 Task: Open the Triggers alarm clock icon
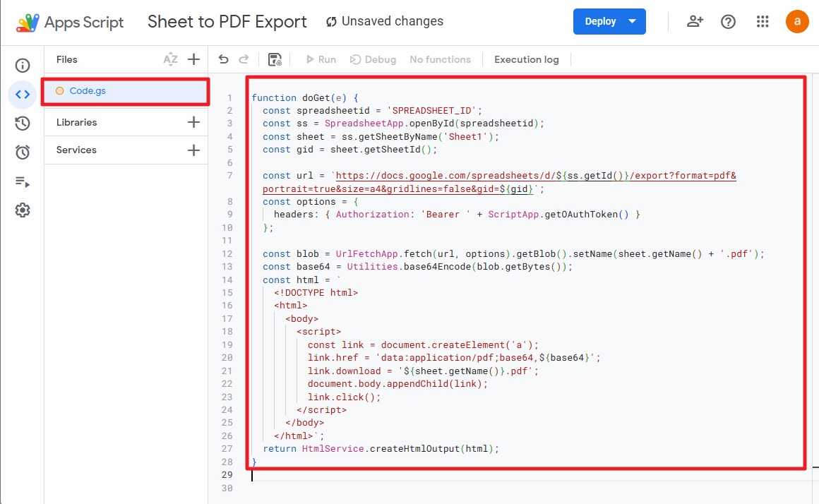[23, 152]
